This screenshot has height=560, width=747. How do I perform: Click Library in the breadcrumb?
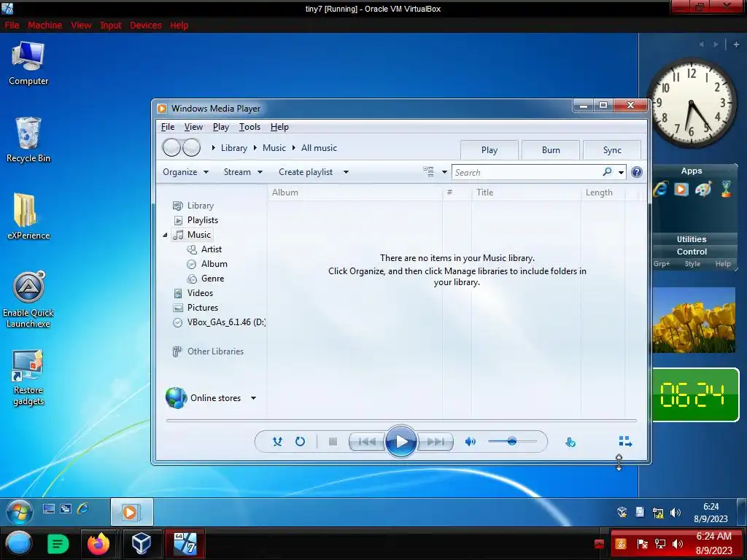pyautogui.click(x=234, y=147)
